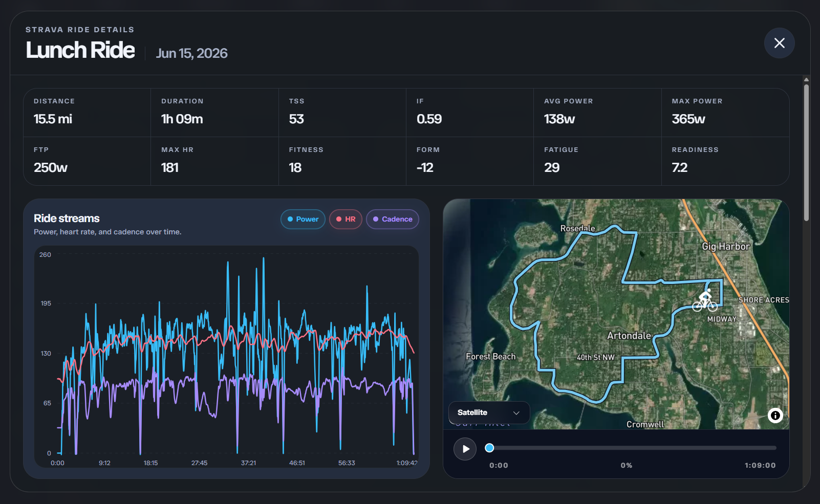Image resolution: width=820 pixels, height=504 pixels.
Task: Click the Max HR value 181
Action: [170, 168]
